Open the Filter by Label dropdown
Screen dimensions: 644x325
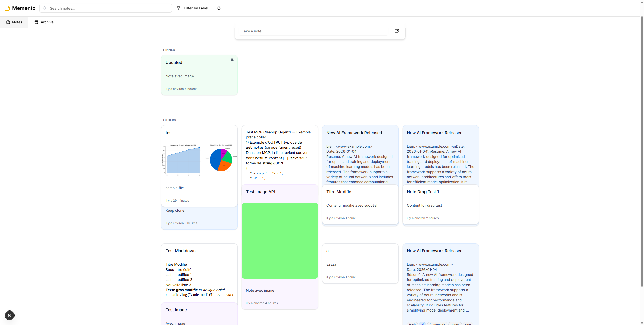click(196, 8)
